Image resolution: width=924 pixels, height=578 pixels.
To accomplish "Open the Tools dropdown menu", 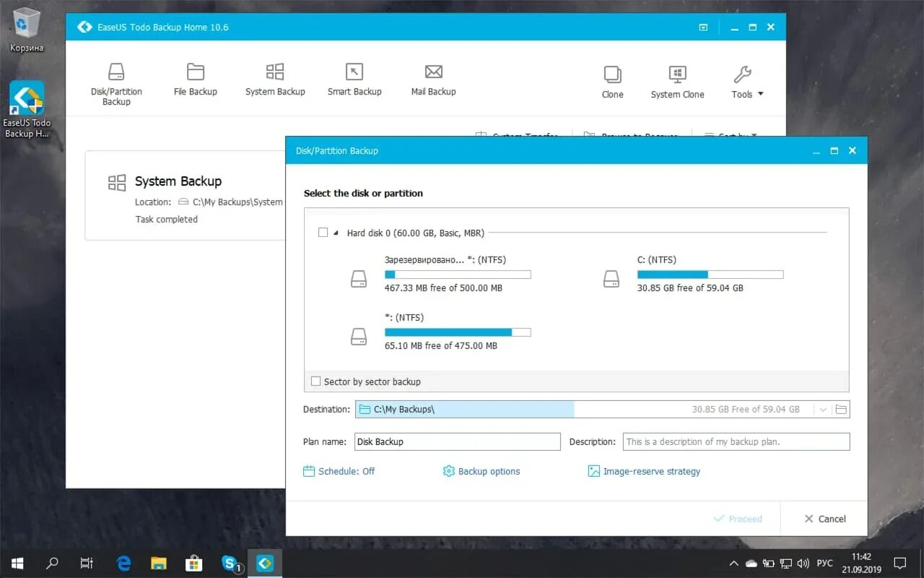I will (745, 79).
